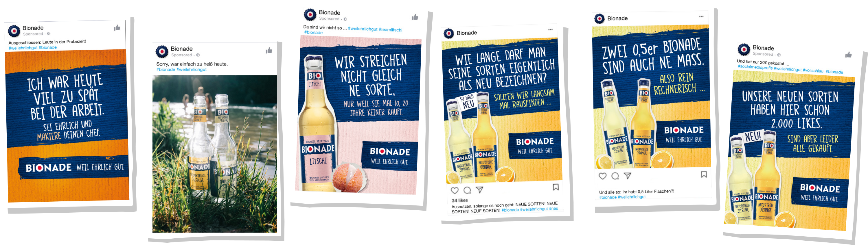Click the riverside bottles photo

(x=215, y=154)
